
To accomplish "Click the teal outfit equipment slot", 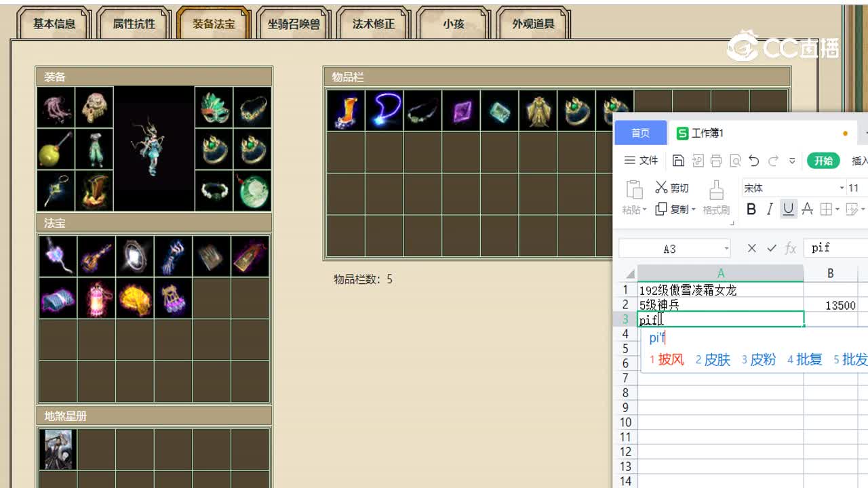I will [x=94, y=148].
